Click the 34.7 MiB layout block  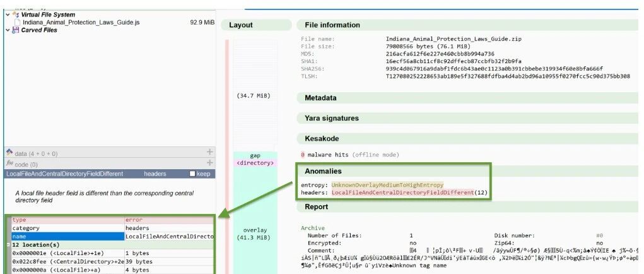[254, 95]
